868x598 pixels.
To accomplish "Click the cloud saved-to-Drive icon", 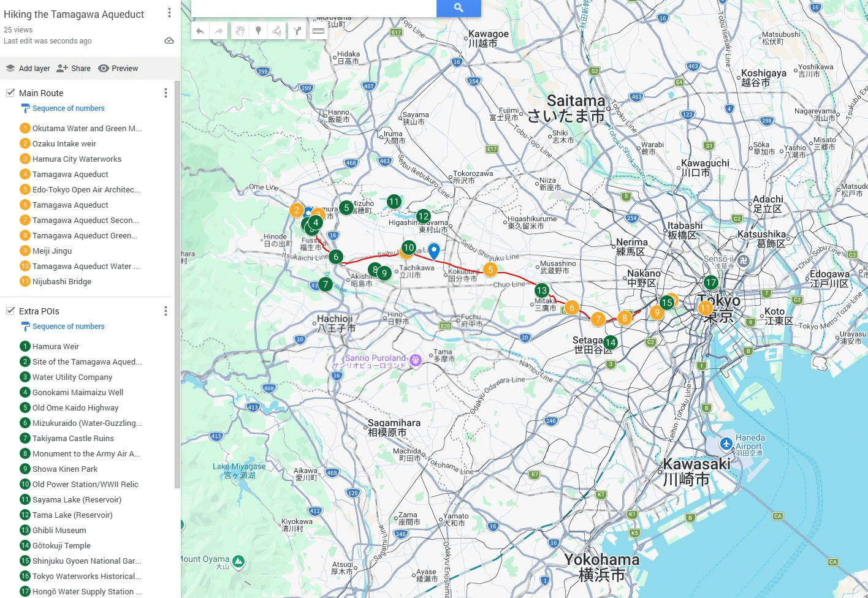I will (169, 41).
